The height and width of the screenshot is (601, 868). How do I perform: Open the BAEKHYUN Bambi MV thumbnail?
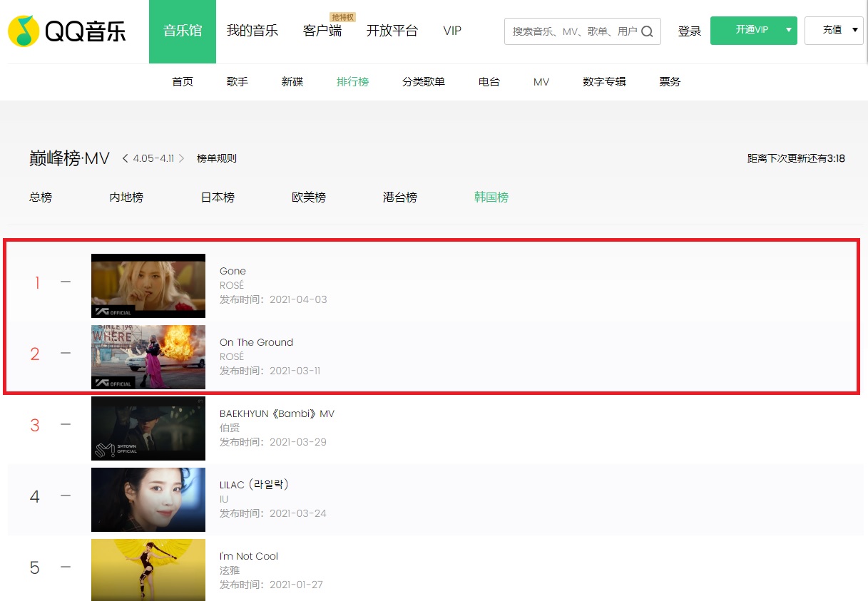148,428
